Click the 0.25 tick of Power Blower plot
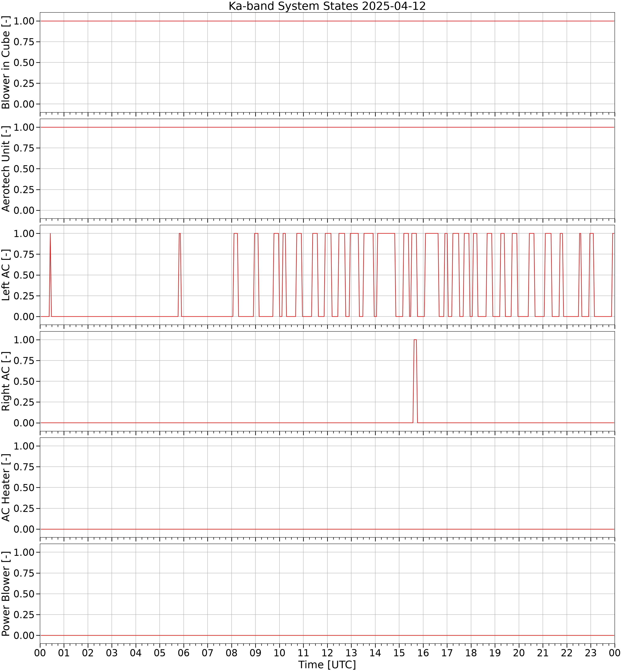622x672 pixels. (24, 615)
